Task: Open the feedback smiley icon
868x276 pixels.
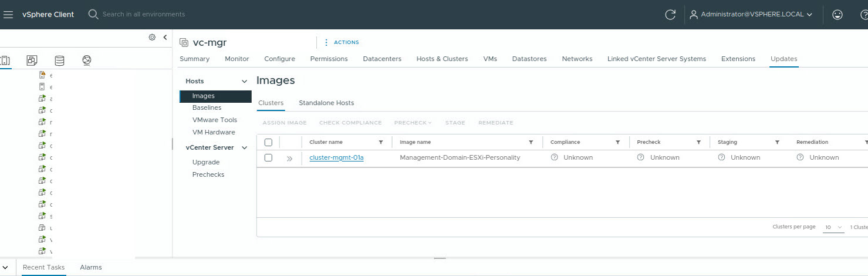Action: click(x=837, y=15)
